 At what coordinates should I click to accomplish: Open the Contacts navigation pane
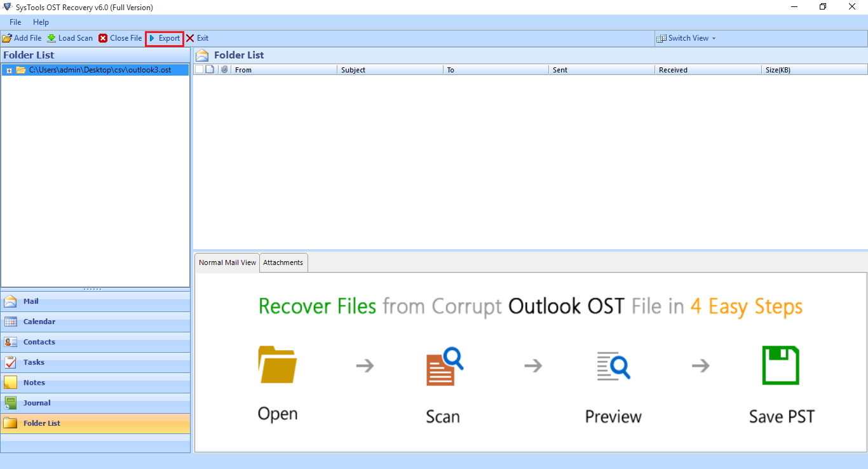(95, 342)
